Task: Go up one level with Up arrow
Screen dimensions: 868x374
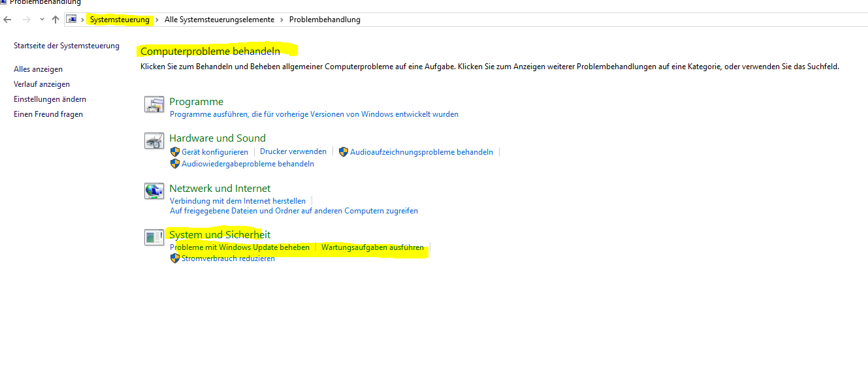Action: pyautogui.click(x=56, y=20)
